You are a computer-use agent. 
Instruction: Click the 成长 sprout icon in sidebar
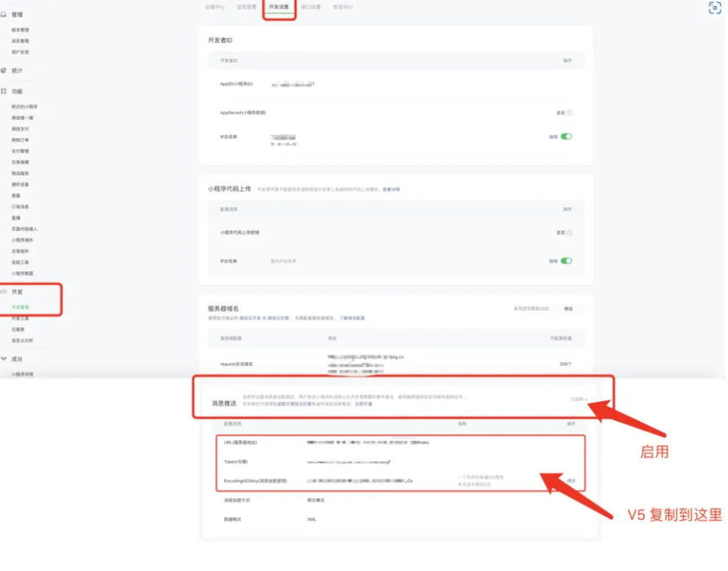tap(4, 359)
